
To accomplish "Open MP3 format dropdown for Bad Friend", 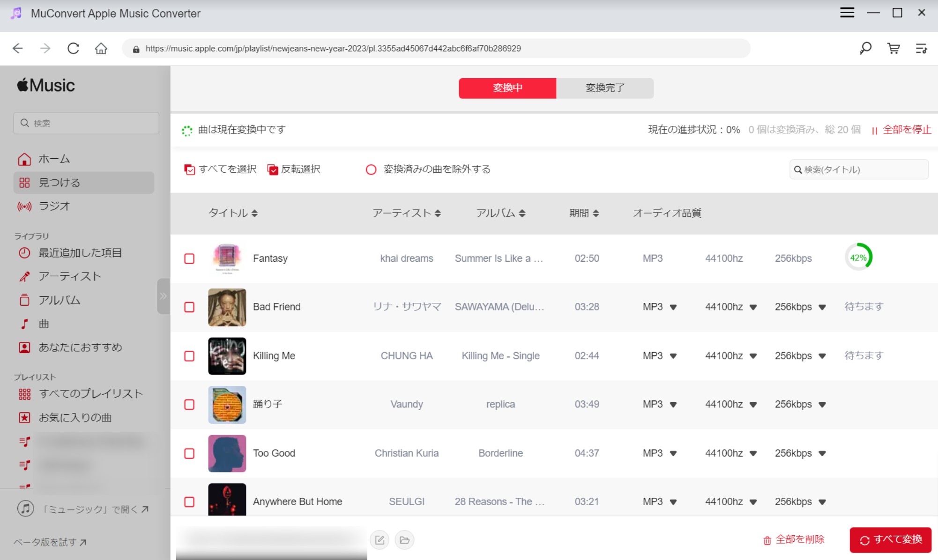I will coord(660,307).
